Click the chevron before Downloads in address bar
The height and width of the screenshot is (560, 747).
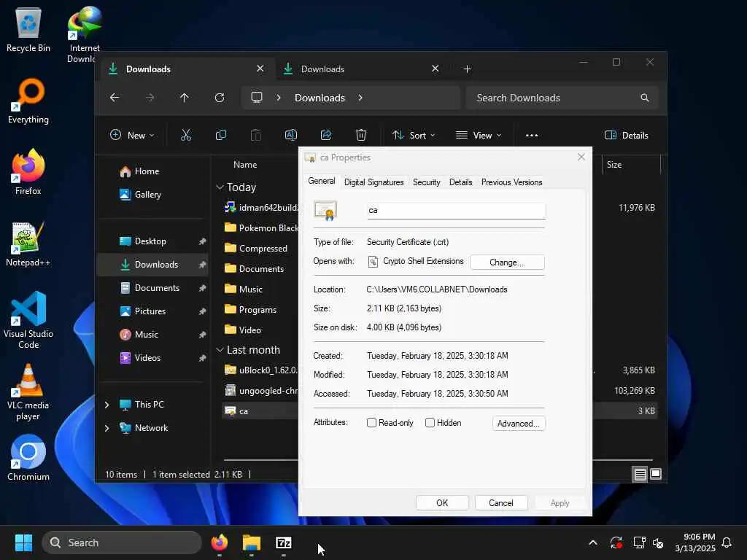coord(278,98)
